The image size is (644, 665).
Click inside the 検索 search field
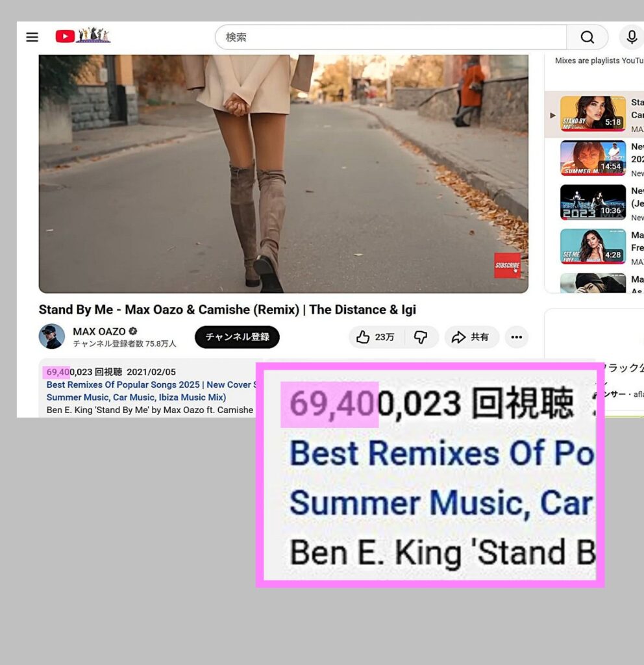390,38
